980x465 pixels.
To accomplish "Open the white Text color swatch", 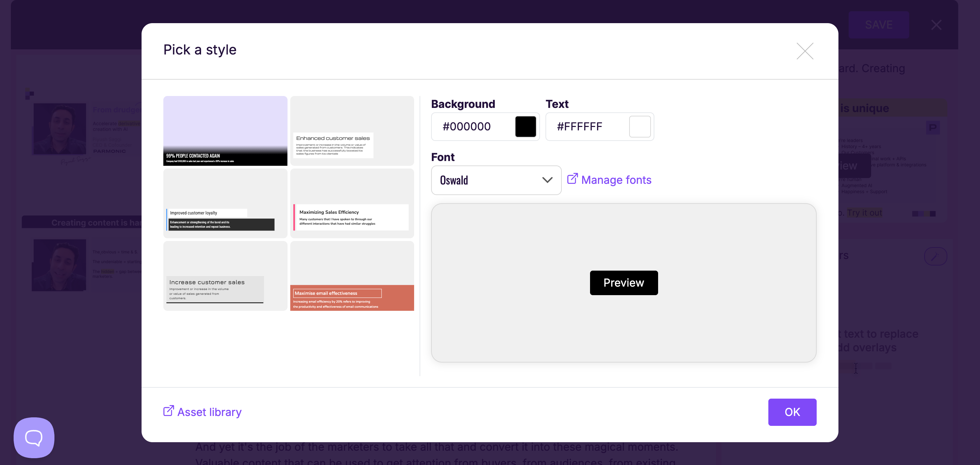I will (639, 127).
